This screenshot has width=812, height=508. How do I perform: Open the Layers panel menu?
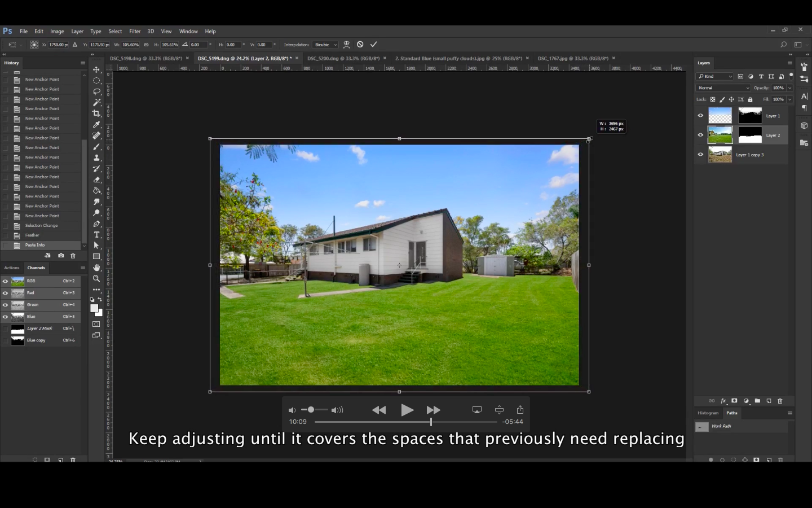[x=789, y=63]
